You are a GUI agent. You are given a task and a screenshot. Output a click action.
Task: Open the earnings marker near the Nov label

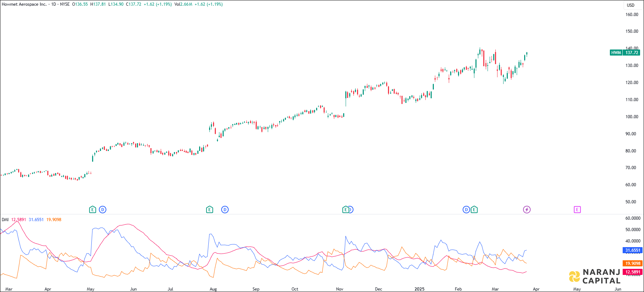coord(345,209)
